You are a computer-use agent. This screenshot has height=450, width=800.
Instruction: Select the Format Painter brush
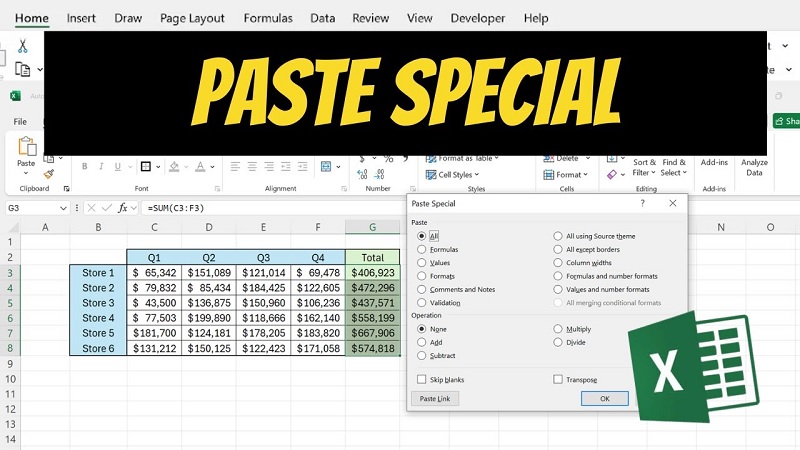coord(49,174)
